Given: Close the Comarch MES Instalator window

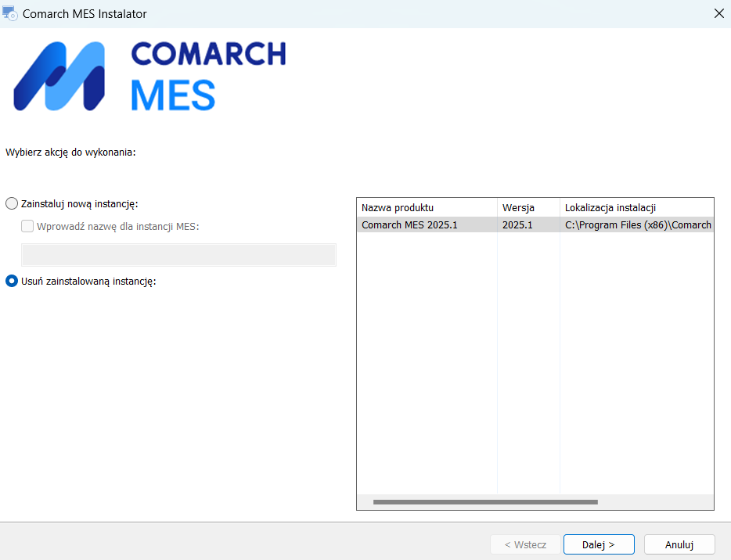Looking at the screenshot, I should click(x=718, y=13).
